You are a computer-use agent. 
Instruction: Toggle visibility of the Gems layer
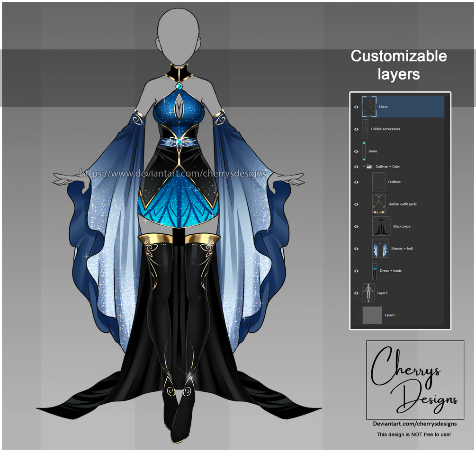(356, 151)
